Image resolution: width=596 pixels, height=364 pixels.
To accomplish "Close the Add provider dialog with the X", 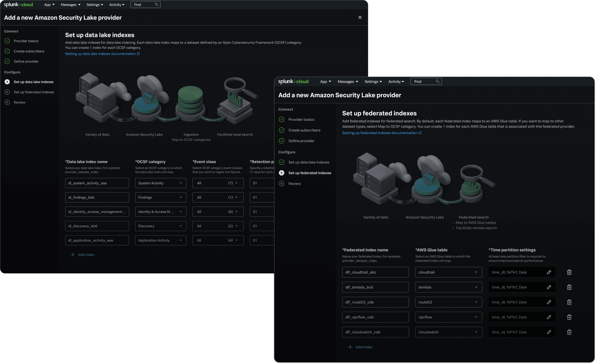I will [x=360, y=17].
